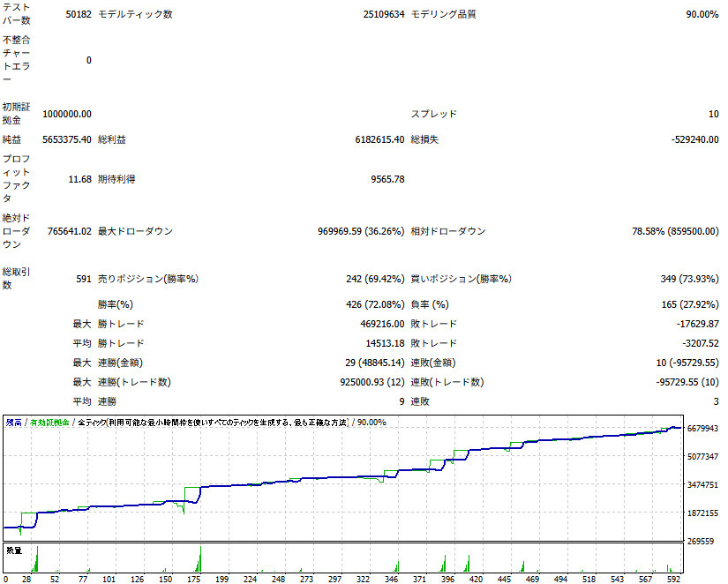Click the gross profit value 6182615.40
Screen dimensions: 728x584
pos(379,139)
